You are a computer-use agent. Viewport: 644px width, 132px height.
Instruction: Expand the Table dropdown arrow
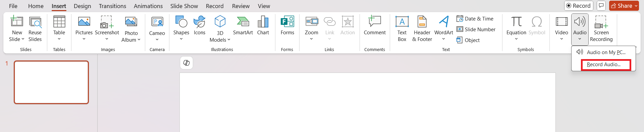tap(59, 39)
